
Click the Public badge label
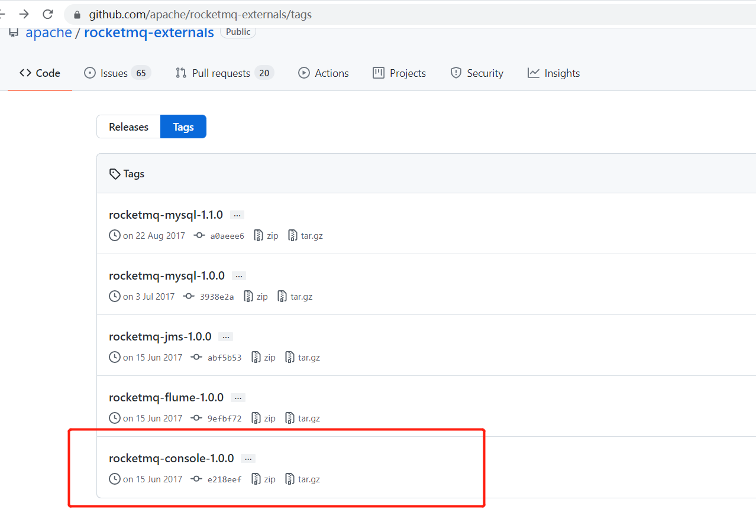coord(238,32)
